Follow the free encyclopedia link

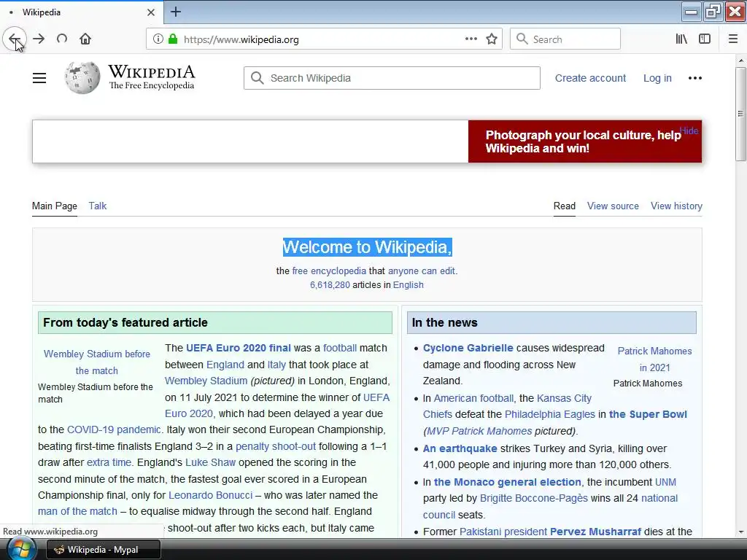329,271
